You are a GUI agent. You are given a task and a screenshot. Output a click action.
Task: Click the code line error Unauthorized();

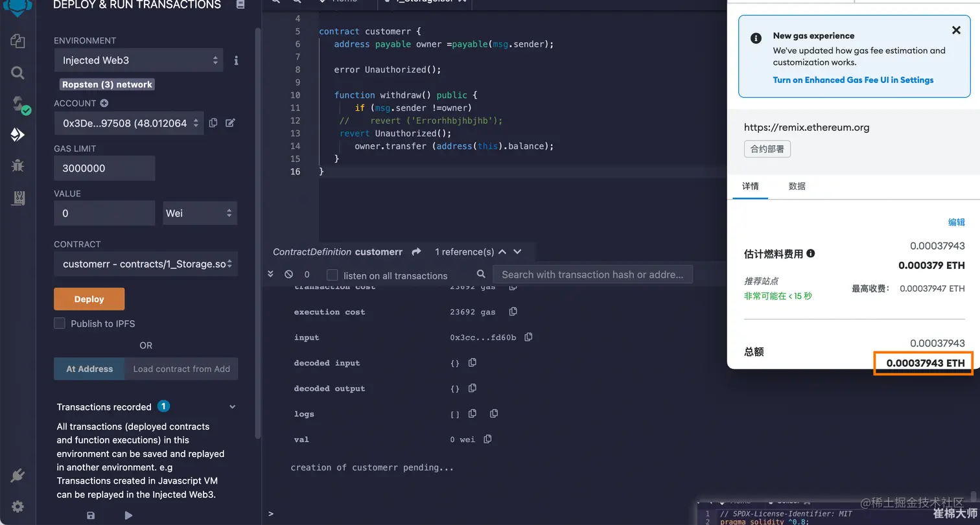click(388, 69)
